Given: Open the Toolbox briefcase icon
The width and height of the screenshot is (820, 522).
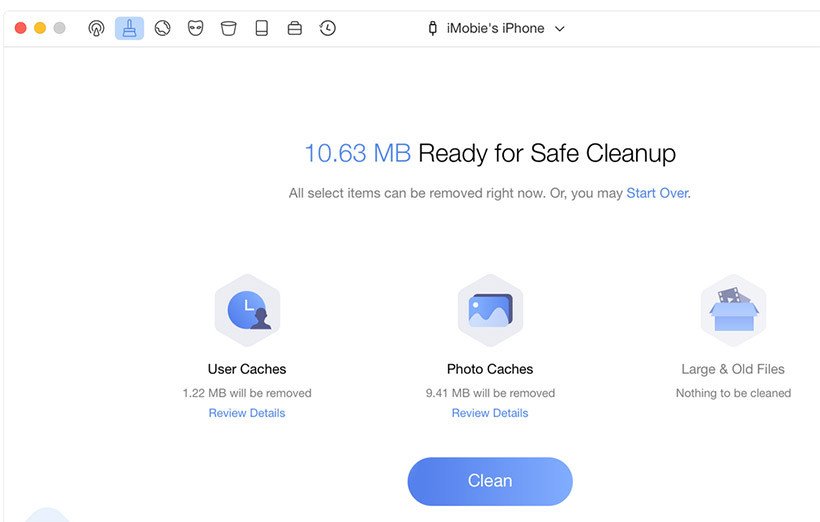Looking at the screenshot, I should pyautogui.click(x=295, y=28).
